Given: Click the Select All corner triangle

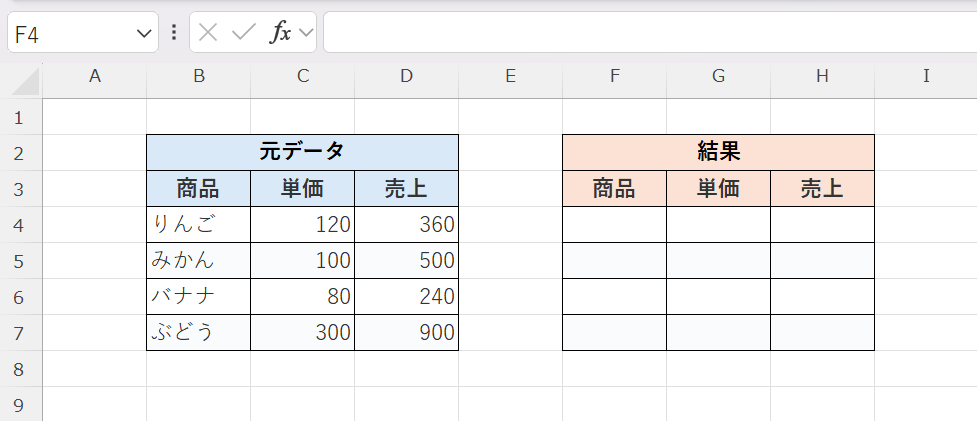Looking at the screenshot, I should (29, 81).
